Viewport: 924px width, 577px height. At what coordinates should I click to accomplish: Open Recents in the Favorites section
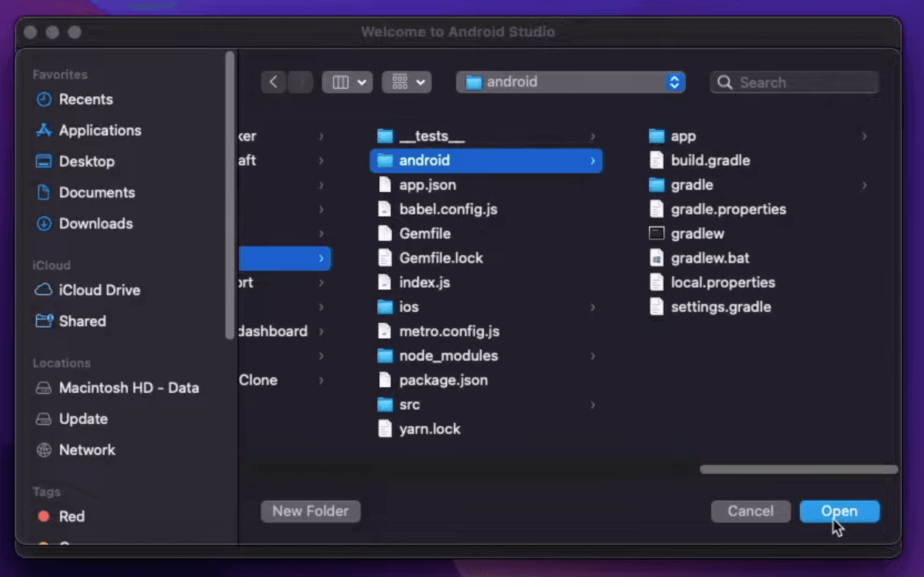(x=85, y=99)
